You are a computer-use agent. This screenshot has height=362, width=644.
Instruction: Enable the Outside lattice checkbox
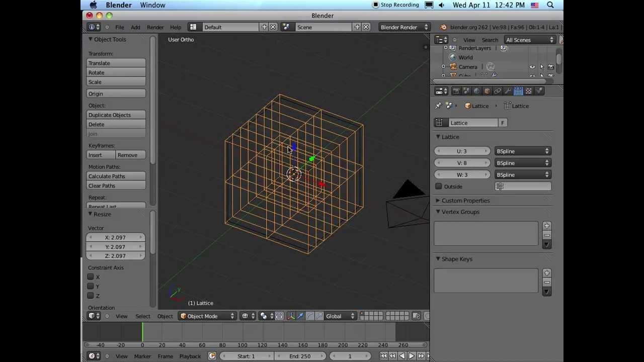pos(439,187)
